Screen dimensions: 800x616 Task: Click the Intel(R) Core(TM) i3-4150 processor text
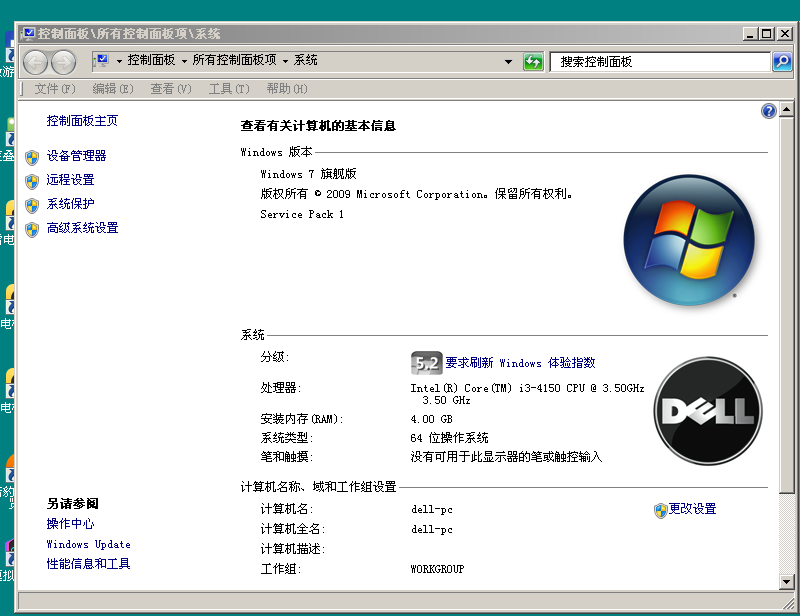(527, 394)
